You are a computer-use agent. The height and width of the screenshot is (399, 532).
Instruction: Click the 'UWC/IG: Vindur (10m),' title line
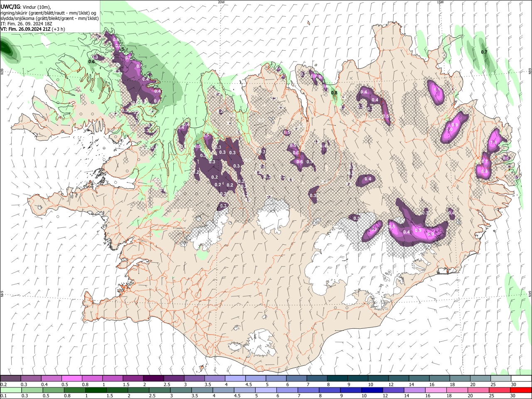point(26,7)
